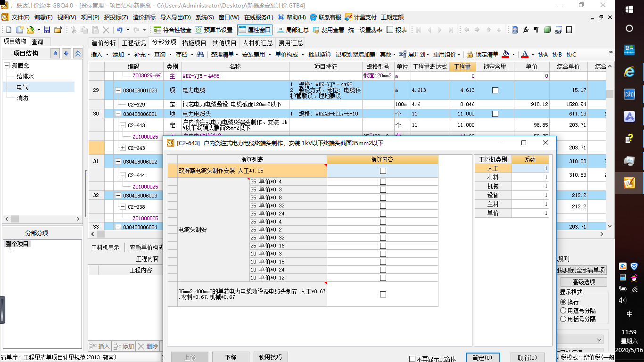Screen dimensions: 644x362
Task: Click 下移 move down button
Action: tap(231, 357)
